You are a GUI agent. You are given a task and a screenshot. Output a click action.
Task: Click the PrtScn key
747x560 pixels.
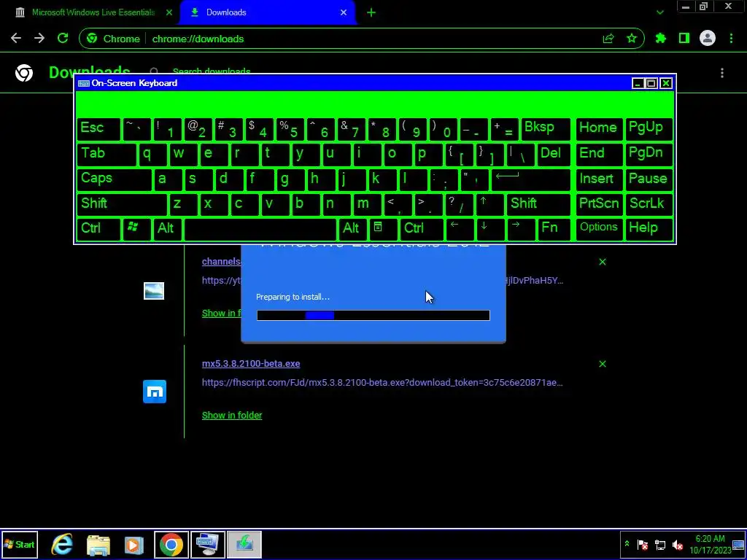(600, 205)
